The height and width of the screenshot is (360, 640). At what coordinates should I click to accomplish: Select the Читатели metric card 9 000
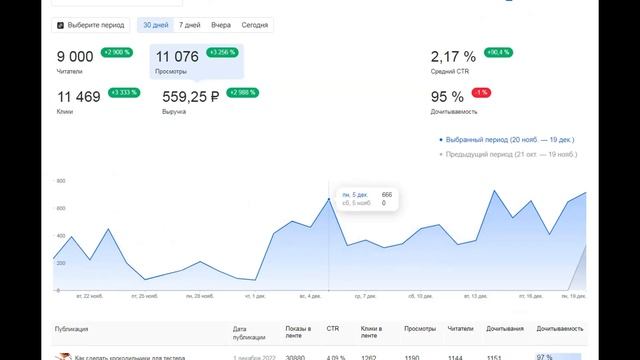click(x=95, y=61)
